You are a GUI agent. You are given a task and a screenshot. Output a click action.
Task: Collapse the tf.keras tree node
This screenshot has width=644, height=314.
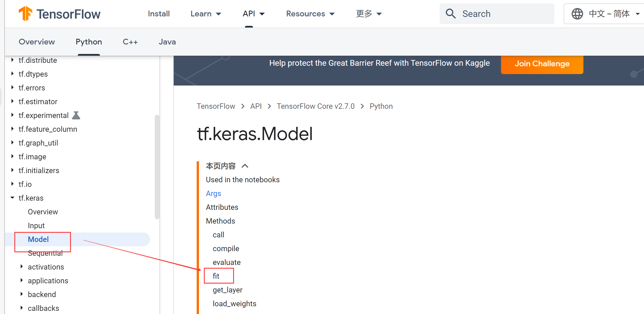click(x=12, y=198)
